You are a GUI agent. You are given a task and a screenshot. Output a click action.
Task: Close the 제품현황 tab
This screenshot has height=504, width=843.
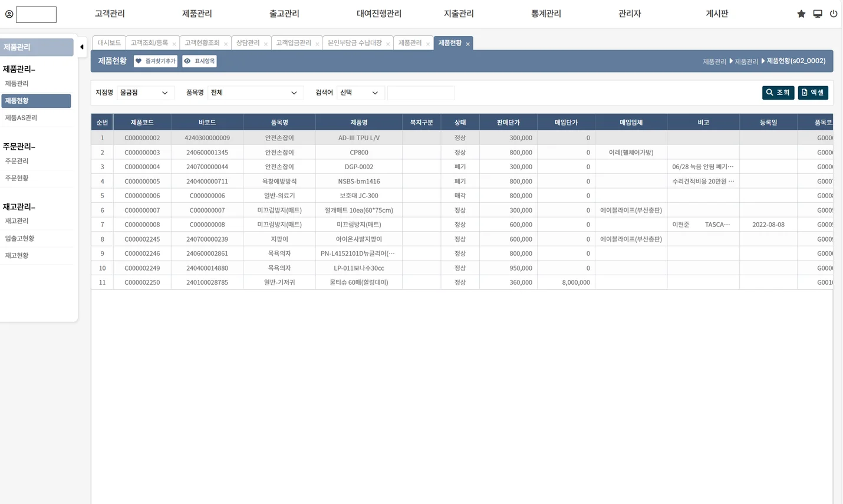point(468,44)
